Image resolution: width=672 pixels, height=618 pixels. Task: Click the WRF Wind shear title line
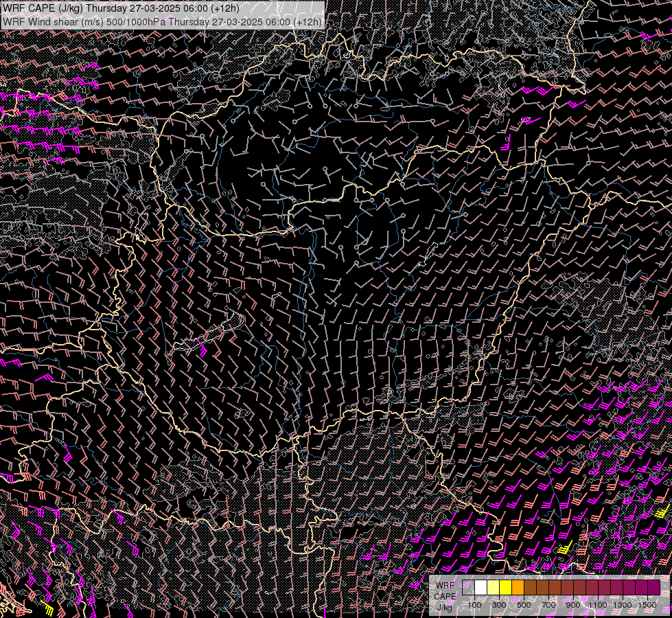click(162, 22)
